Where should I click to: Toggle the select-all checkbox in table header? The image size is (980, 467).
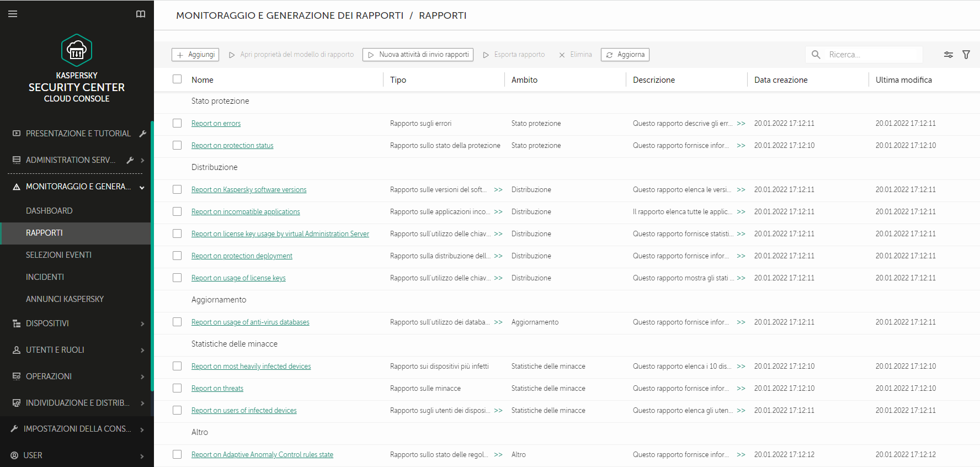pyautogui.click(x=177, y=79)
